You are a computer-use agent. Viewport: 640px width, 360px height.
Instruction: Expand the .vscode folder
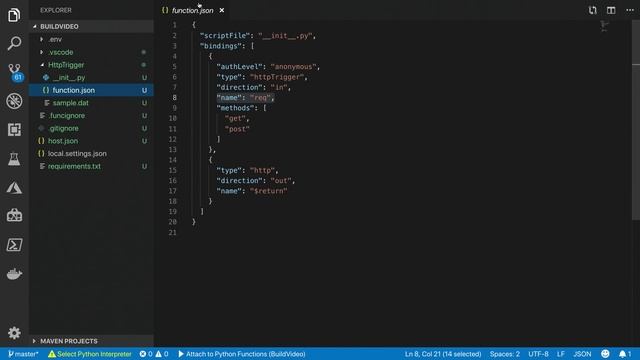click(91, 52)
